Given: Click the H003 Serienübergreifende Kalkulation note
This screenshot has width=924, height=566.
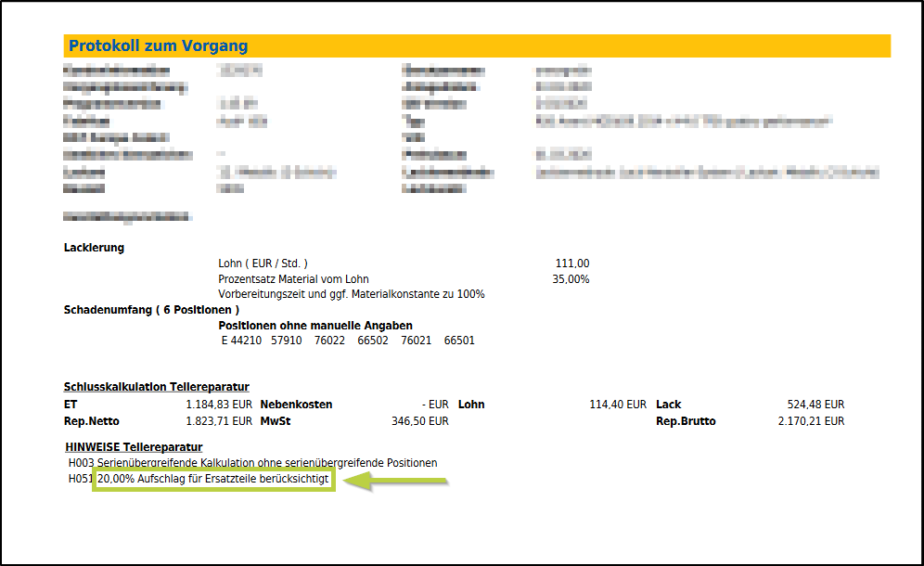Looking at the screenshot, I should [252, 462].
